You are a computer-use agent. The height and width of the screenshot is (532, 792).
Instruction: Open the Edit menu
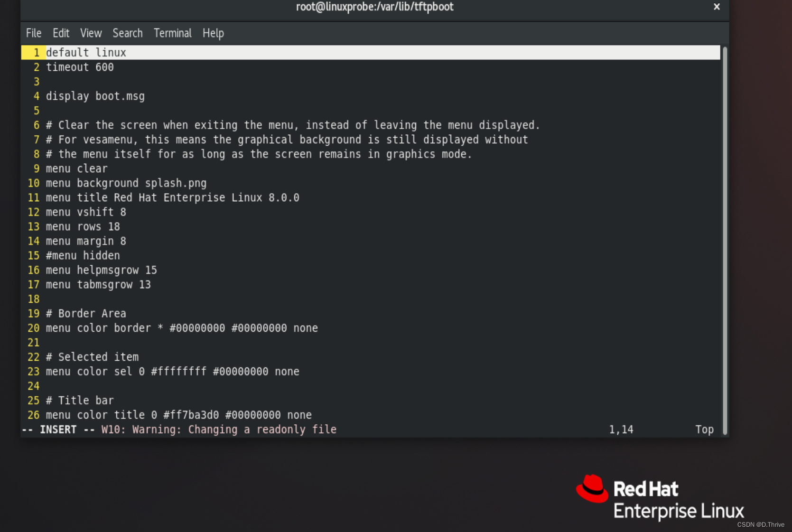60,33
